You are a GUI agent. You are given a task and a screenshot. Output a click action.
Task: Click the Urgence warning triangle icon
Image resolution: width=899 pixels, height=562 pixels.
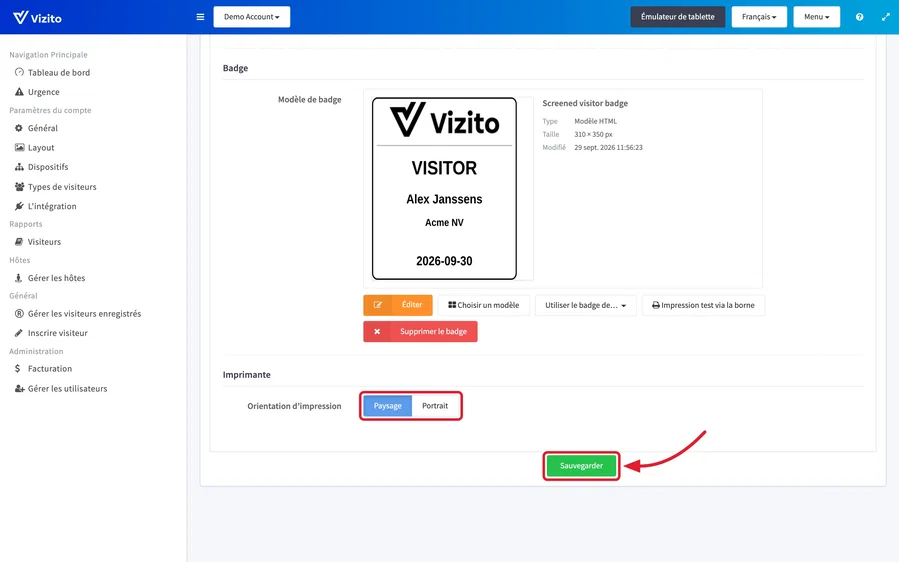point(19,92)
